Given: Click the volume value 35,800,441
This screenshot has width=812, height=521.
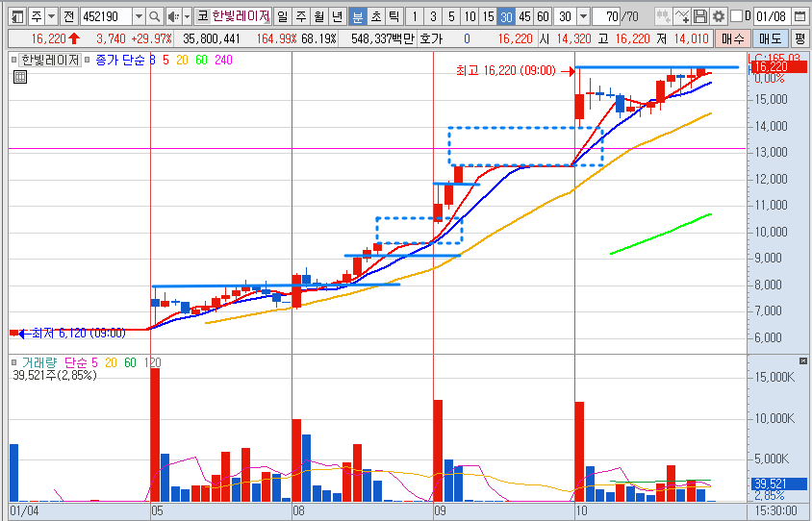Looking at the screenshot, I should [212, 38].
